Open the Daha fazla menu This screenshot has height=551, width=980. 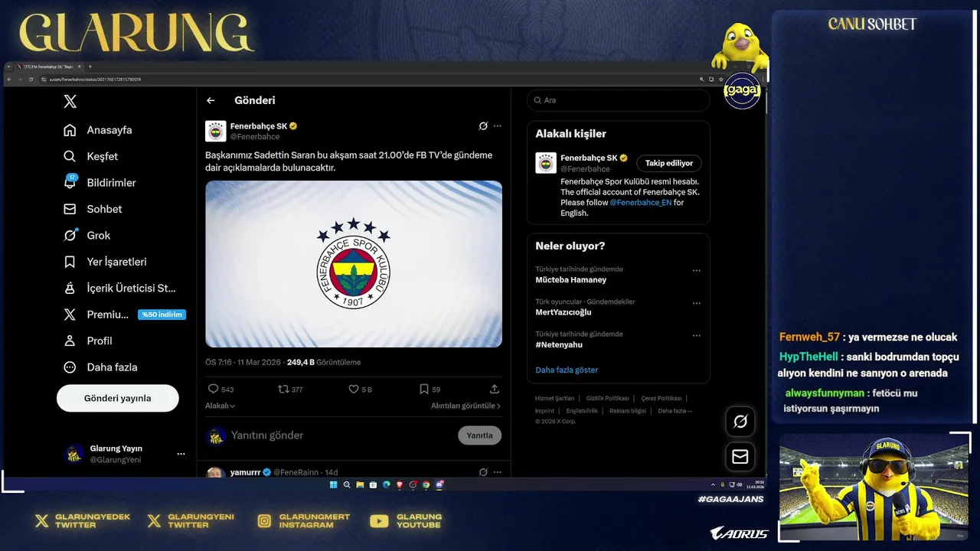point(100,367)
